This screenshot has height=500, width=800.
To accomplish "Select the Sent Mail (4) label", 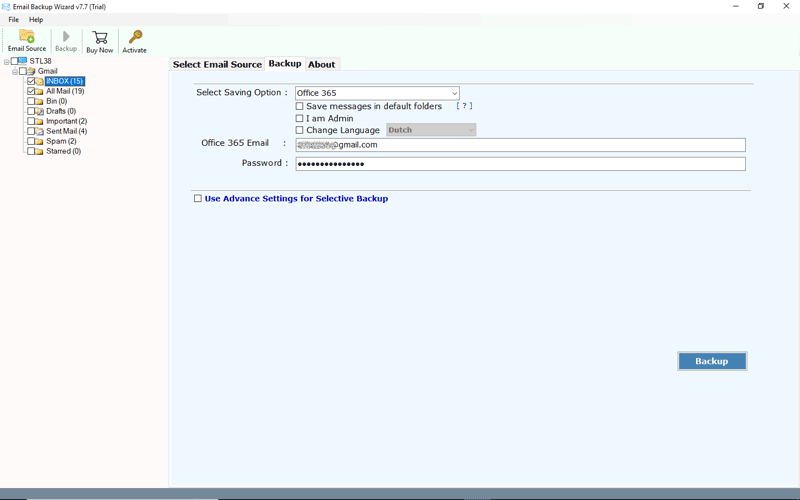I will [66, 131].
